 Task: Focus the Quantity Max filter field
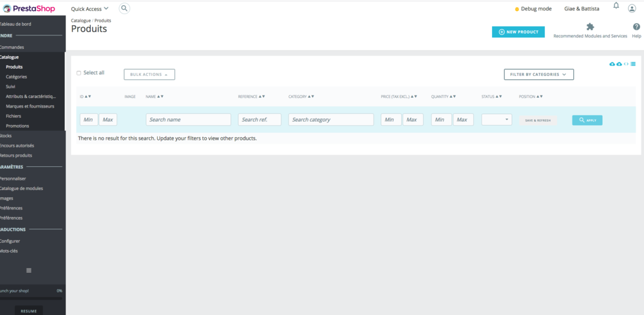tap(463, 120)
